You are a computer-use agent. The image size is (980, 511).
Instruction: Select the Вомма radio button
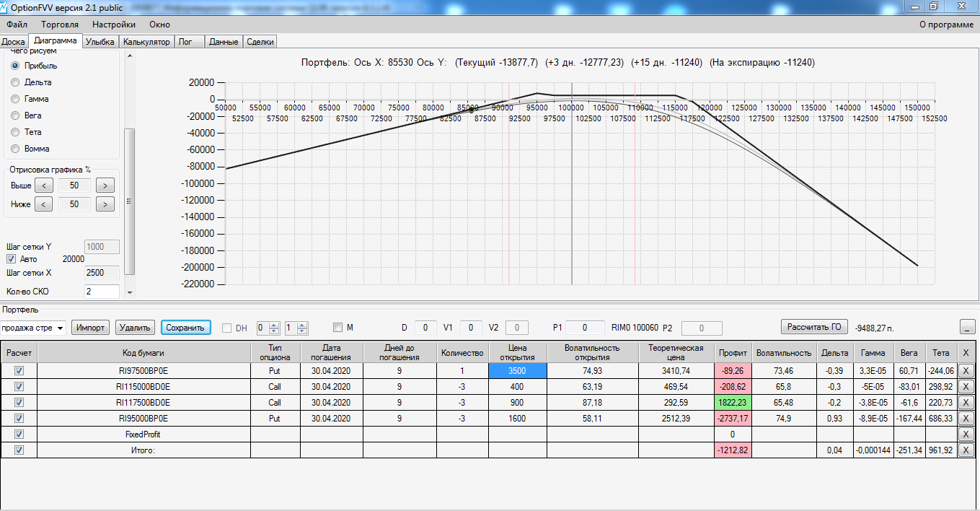15,149
